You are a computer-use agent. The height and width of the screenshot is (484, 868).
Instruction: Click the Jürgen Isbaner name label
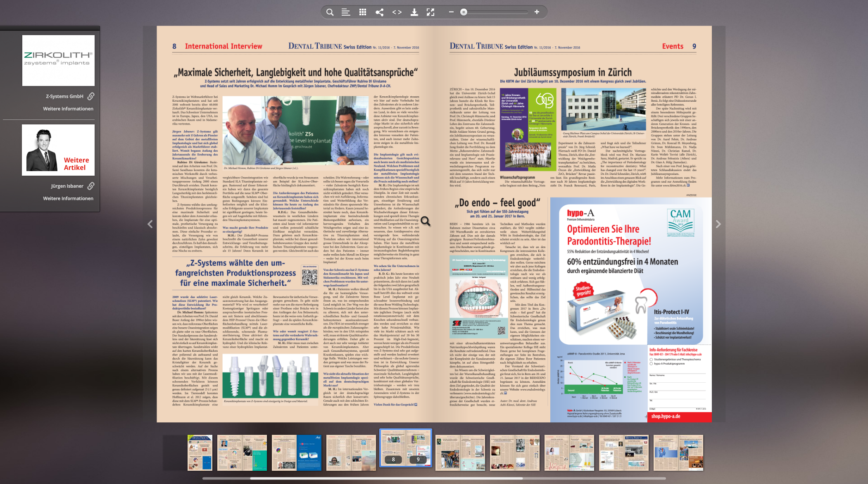tap(67, 186)
